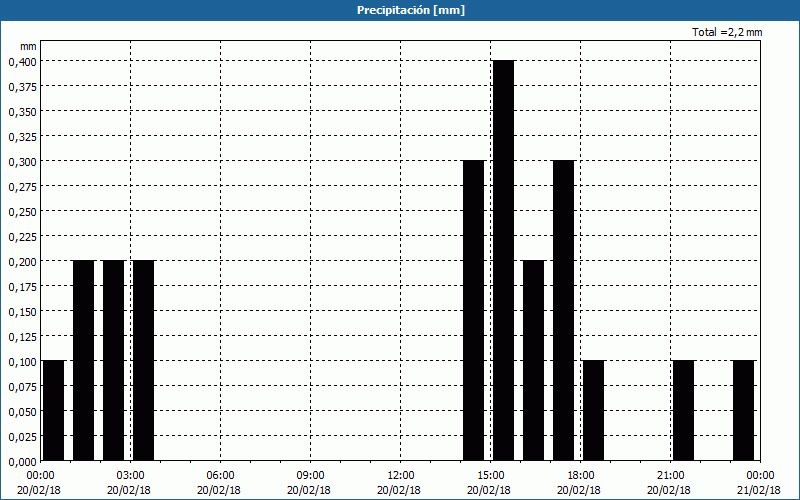800x500 pixels.
Task: Click the 0,050 y-axis value
Action: (x=22, y=412)
